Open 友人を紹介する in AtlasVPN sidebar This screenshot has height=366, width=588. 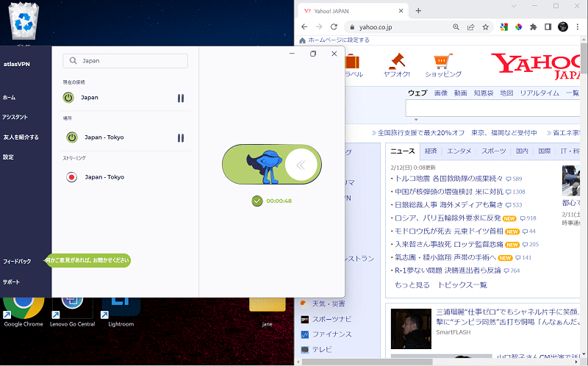click(x=21, y=137)
